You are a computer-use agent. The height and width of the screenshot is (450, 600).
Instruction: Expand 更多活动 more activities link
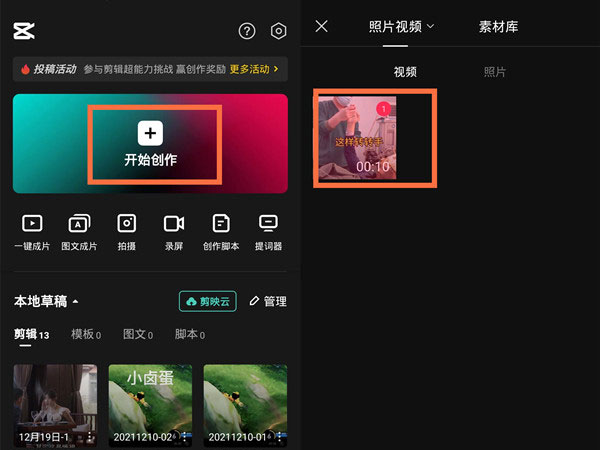point(254,69)
